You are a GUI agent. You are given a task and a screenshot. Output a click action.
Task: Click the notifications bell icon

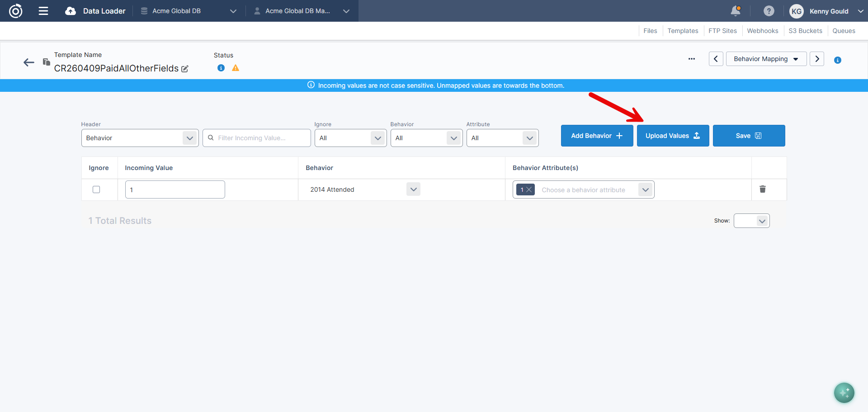[736, 11]
